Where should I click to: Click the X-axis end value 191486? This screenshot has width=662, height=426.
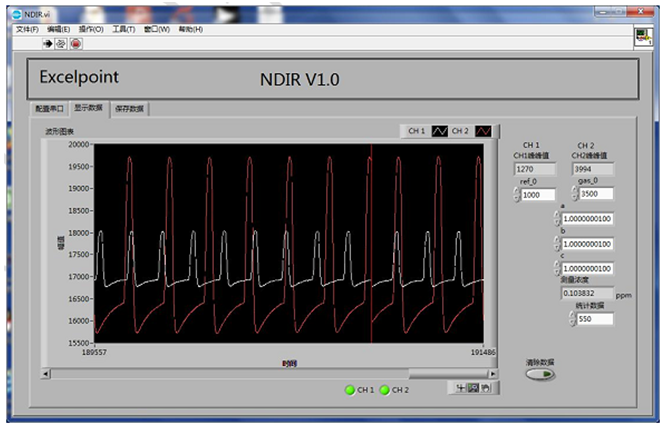tap(483, 352)
